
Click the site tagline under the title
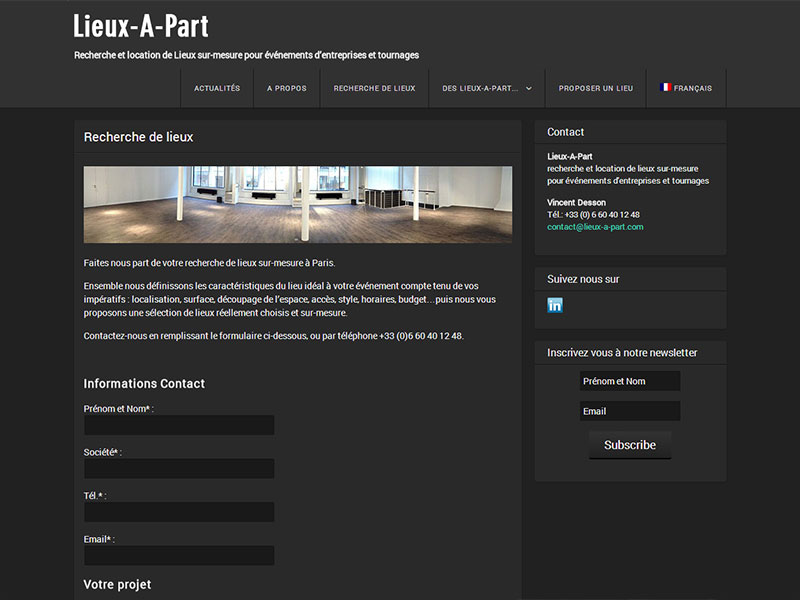(246, 55)
